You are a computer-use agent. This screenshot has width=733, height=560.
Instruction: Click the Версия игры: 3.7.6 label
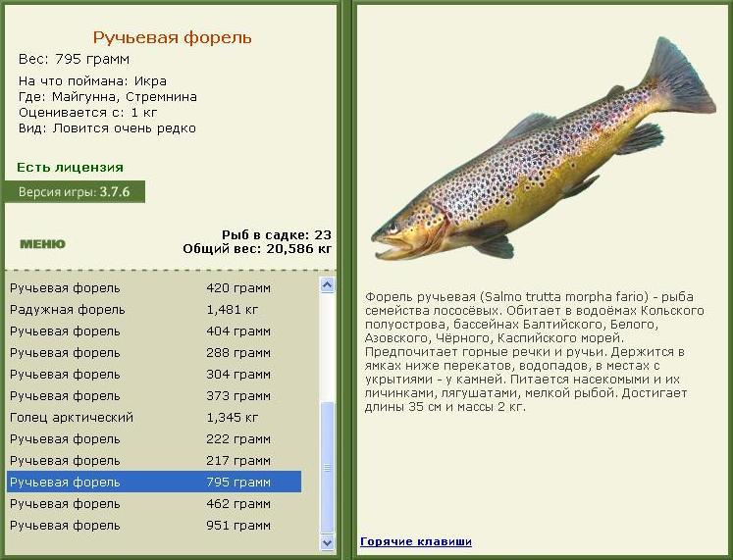click(x=75, y=192)
